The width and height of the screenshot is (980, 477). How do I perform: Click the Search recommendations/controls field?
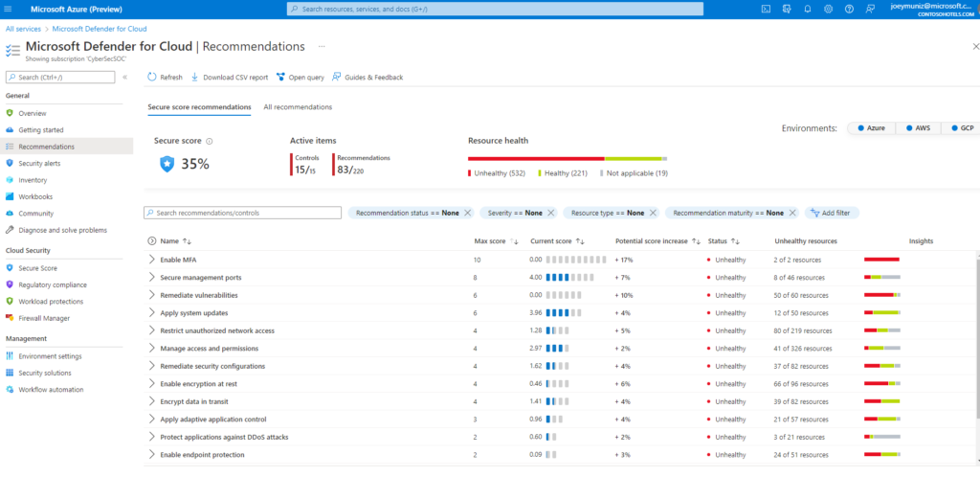pos(243,213)
